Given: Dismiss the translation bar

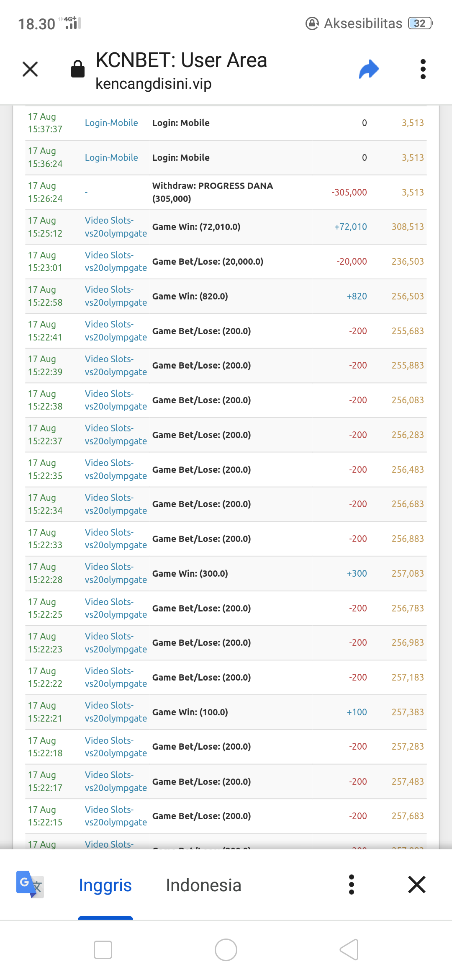Looking at the screenshot, I should click(x=417, y=885).
